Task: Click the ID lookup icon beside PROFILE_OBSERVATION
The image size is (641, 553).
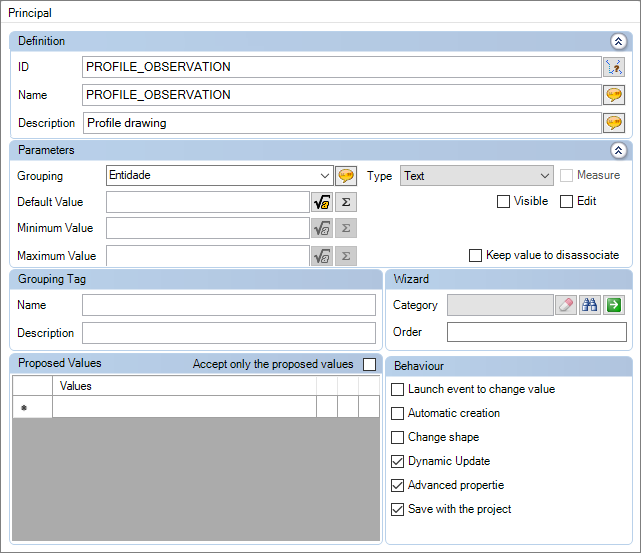Action: [x=614, y=67]
